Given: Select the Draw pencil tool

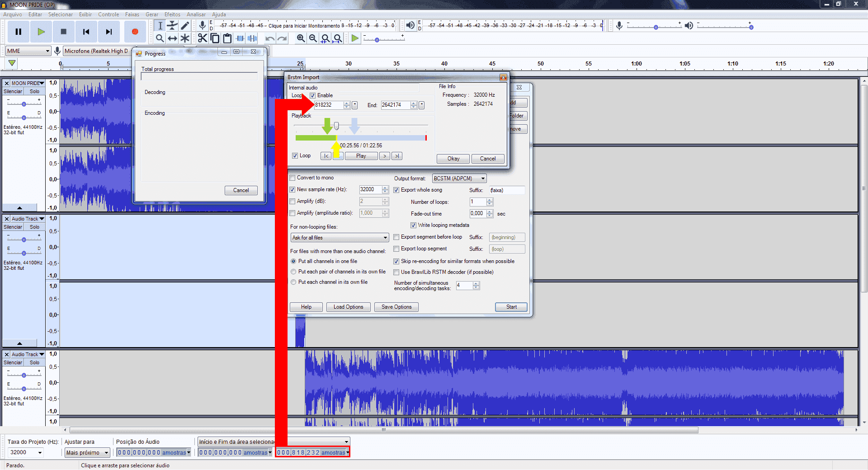Looking at the screenshot, I should click(185, 26).
